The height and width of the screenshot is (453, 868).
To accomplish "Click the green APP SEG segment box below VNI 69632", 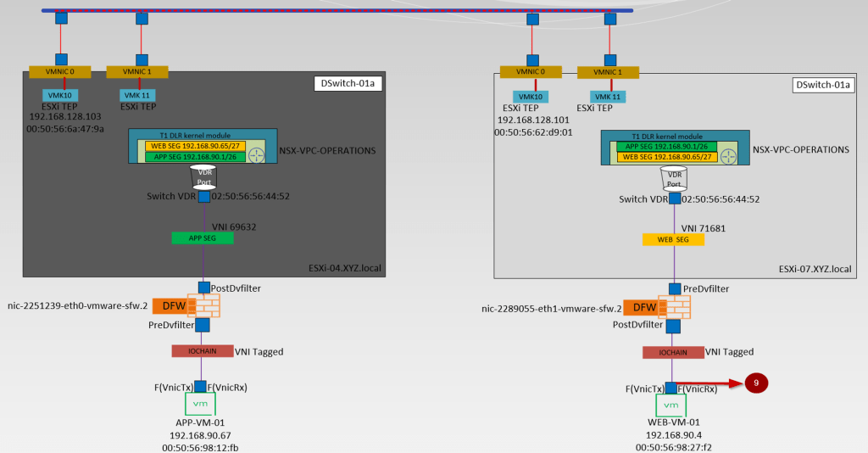I will (x=203, y=238).
